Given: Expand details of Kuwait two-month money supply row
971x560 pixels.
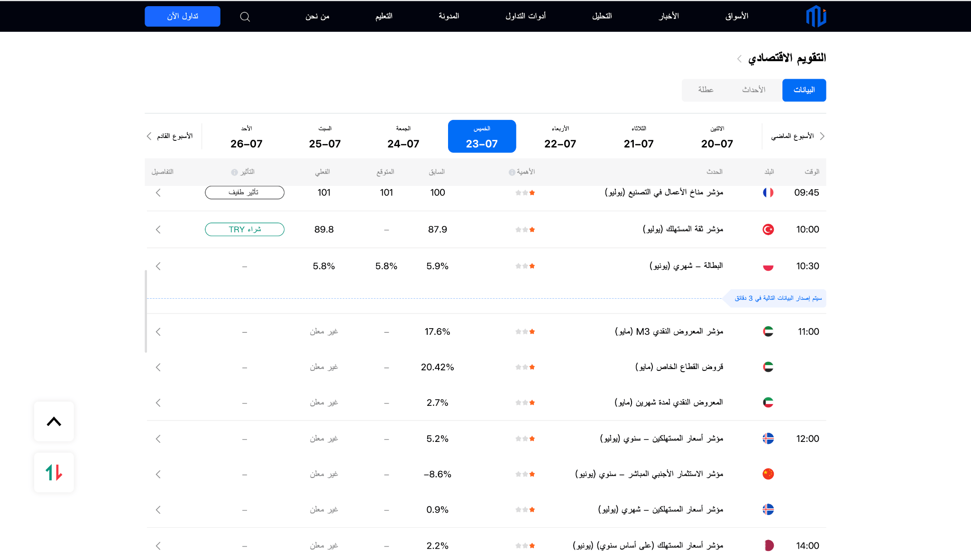Looking at the screenshot, I should tap(158, 403).
